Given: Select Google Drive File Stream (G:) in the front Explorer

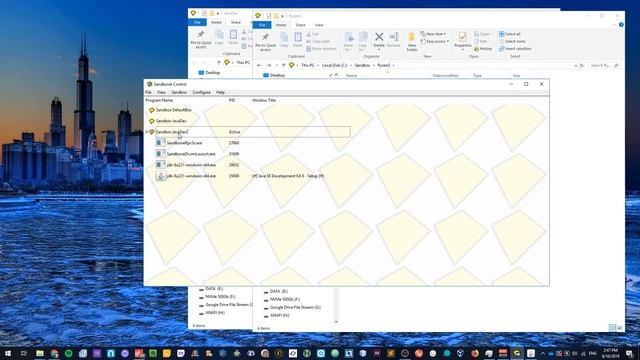Looking at the screenshot, I should (291, 307).
